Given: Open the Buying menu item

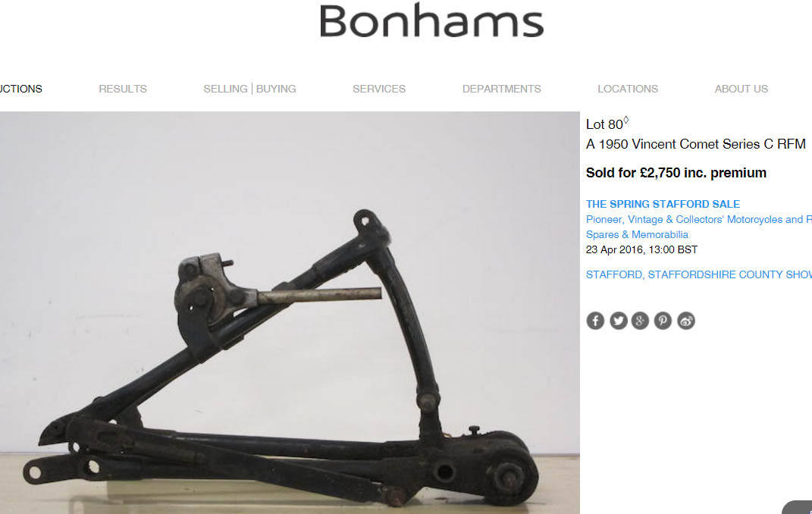Looking at the screenshot, I should click(x=276, y=89).
